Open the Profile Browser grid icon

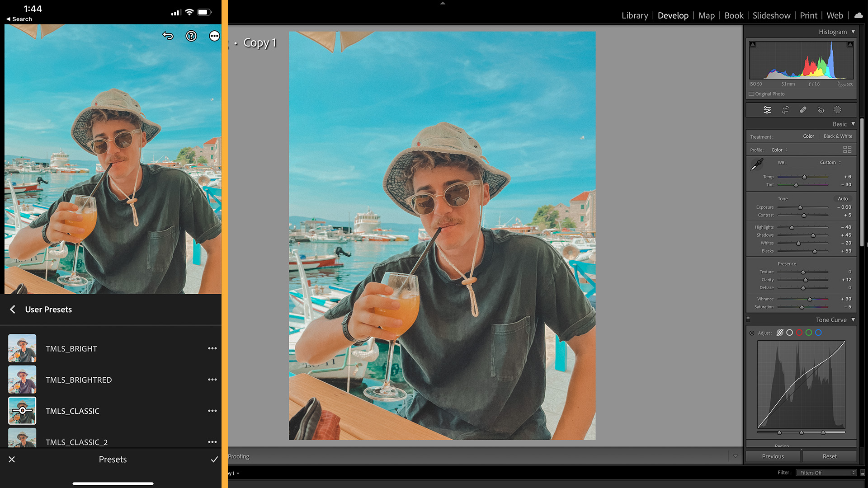tap(847, 150)
